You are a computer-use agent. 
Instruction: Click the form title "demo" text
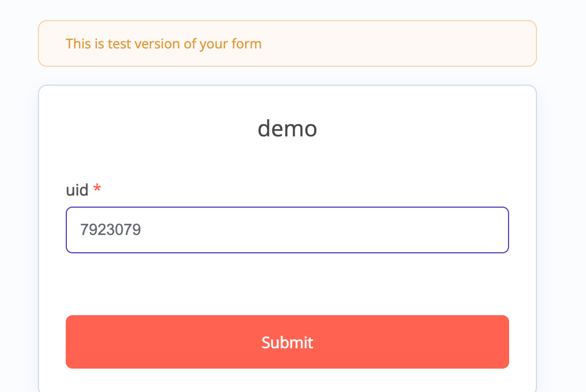(287, 129)
